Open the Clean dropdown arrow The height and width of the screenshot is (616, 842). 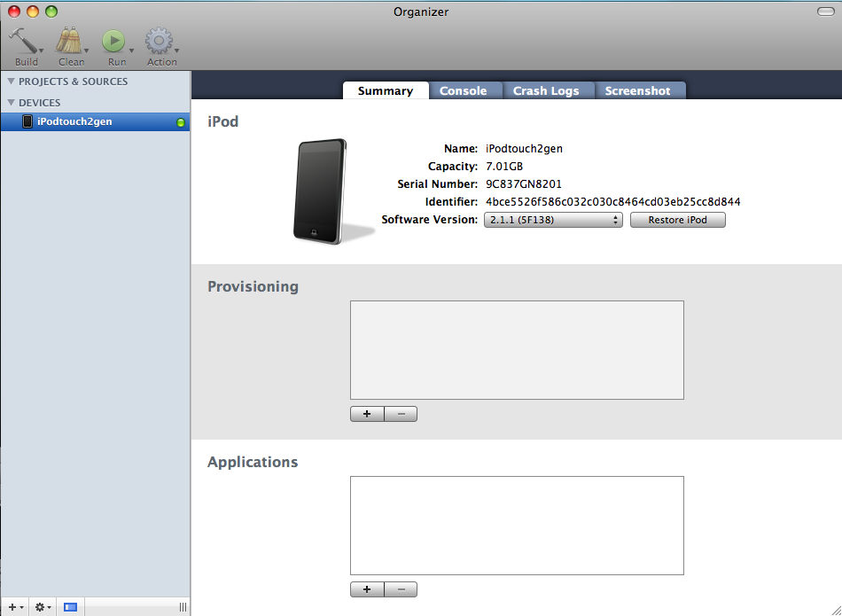pos(86,51)
